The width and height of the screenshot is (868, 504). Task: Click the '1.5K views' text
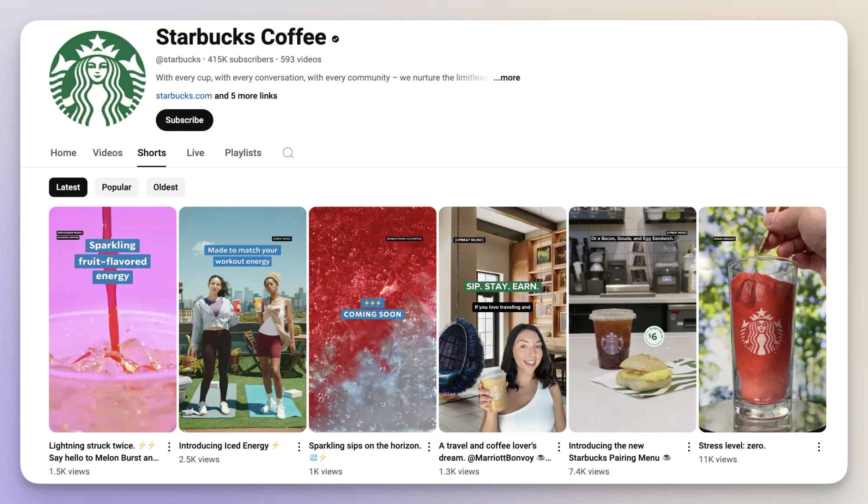pos(69,471)
